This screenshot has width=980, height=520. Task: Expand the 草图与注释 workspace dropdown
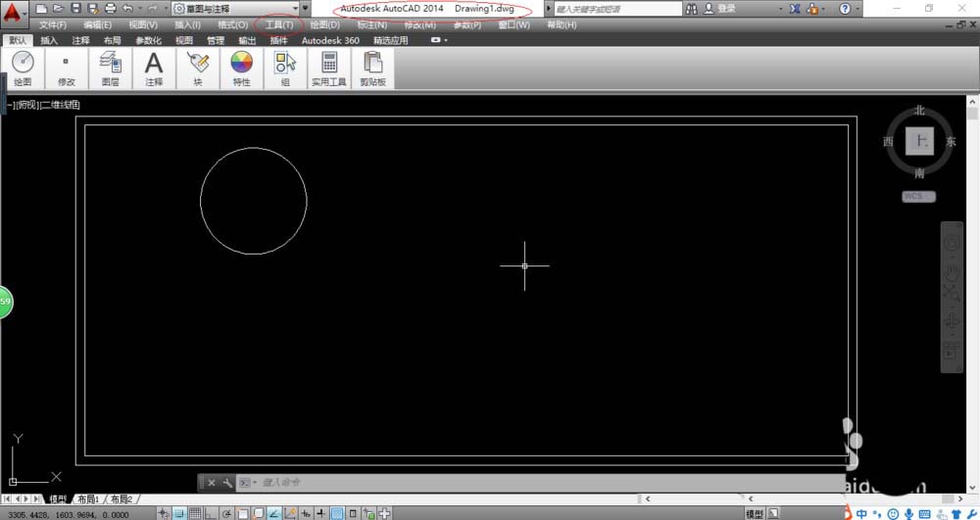click(293, 9)
